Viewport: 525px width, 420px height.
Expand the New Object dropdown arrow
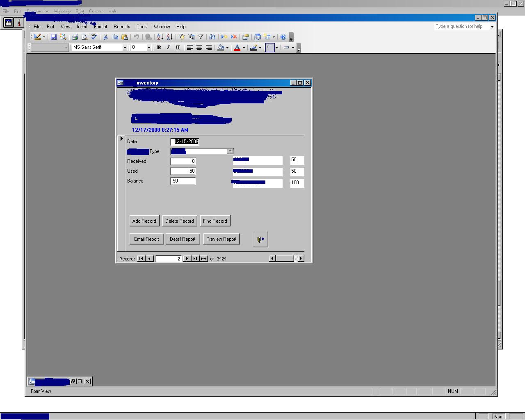coord(274,37)
